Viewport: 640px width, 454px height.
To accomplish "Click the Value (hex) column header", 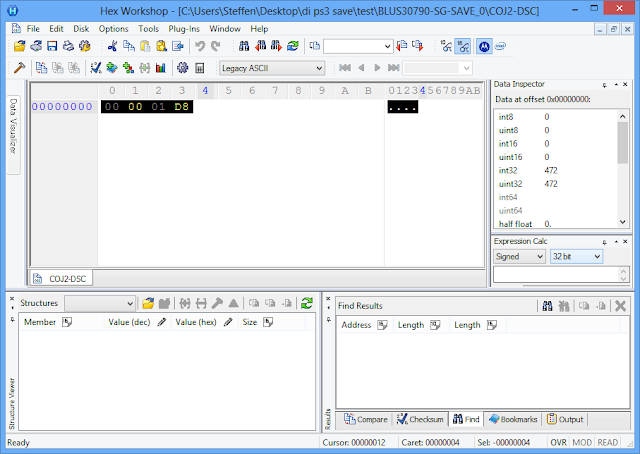I will click(195, 323).
